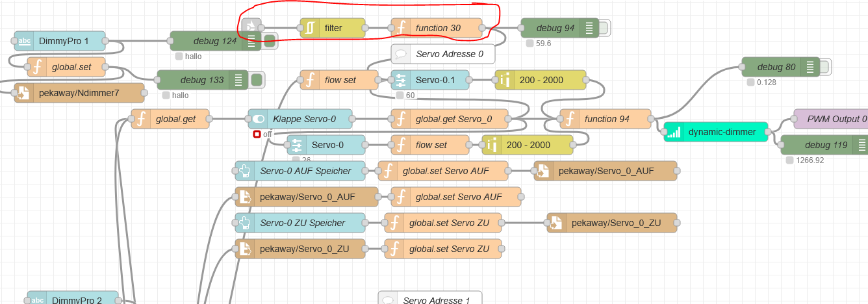Click the DimmyPro 1 text node icon
This screenshot has height=304, width=868.
coord(24,41)
